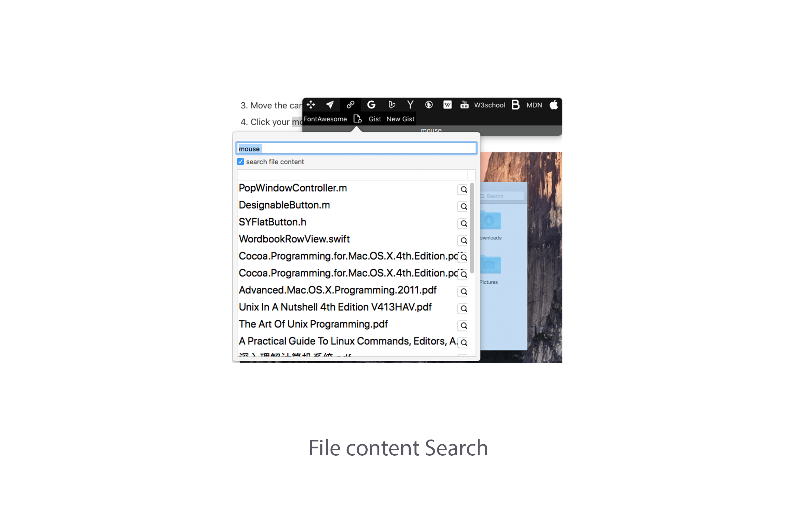This screenshot has height=507, width=812.
Task: Click the paper plane send icon
Action: coord(330,105)
